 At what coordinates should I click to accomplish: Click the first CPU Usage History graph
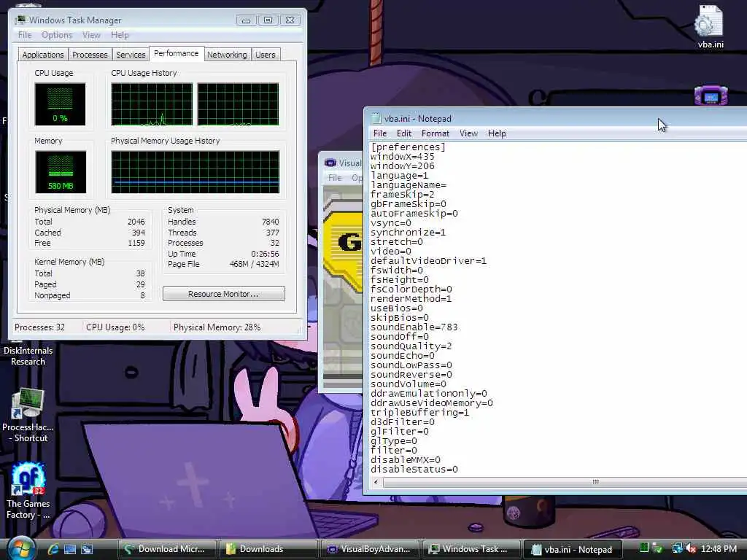coord(152,104)
